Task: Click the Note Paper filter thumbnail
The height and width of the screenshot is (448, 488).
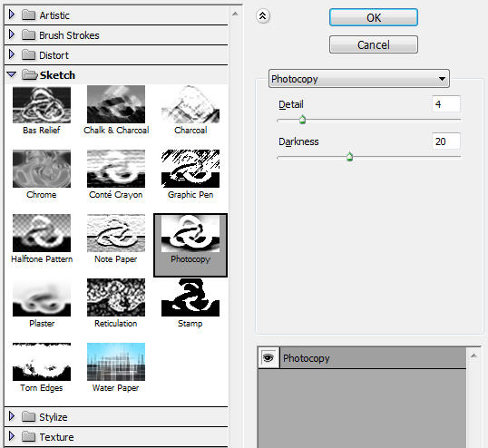Action: pos(116,233)
